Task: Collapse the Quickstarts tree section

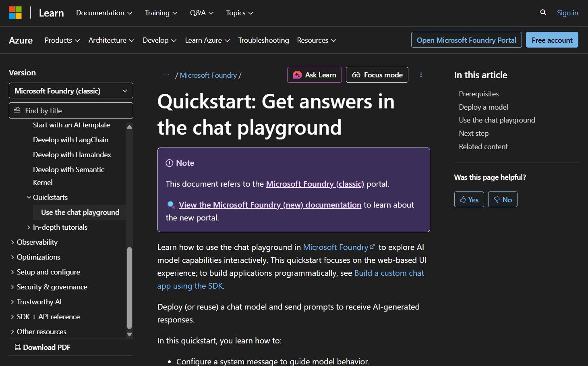Action: [29, 198]
